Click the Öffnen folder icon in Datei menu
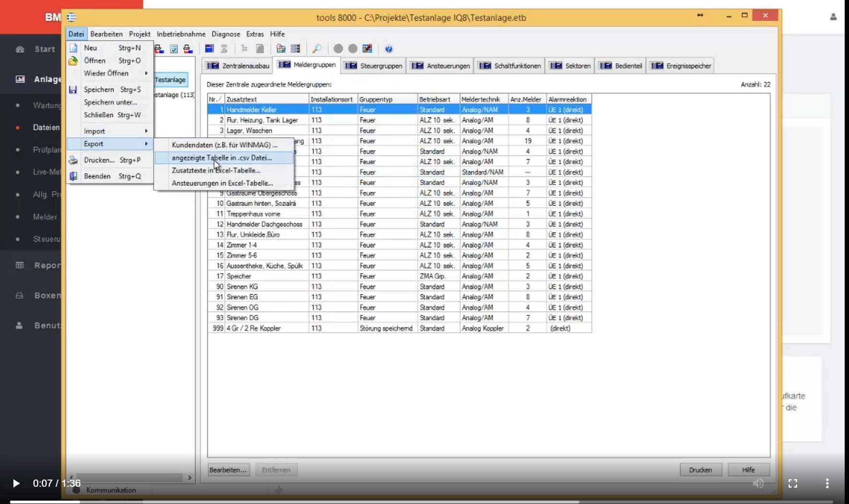The height and width of the screenshot is (504, 849). click(73, 61)
